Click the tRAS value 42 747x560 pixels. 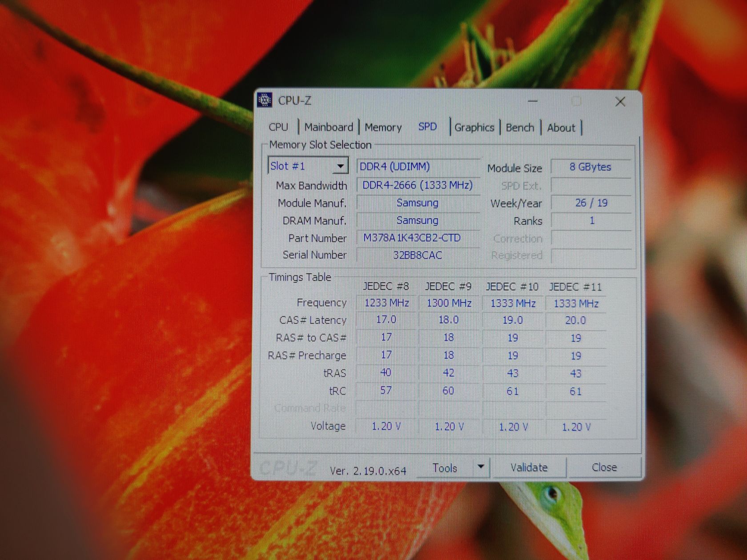point(449,373)
